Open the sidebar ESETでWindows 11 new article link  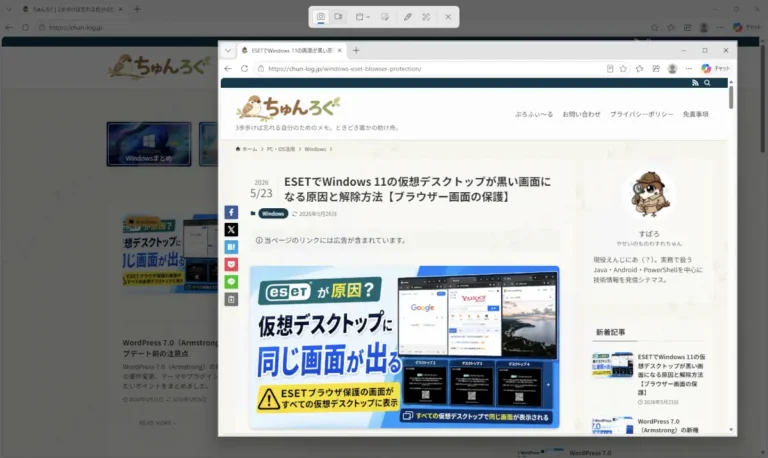(671, 374)
